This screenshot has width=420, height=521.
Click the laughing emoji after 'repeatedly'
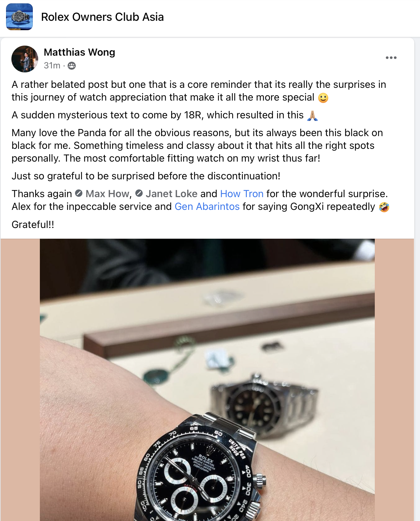[x=384, y=207]
